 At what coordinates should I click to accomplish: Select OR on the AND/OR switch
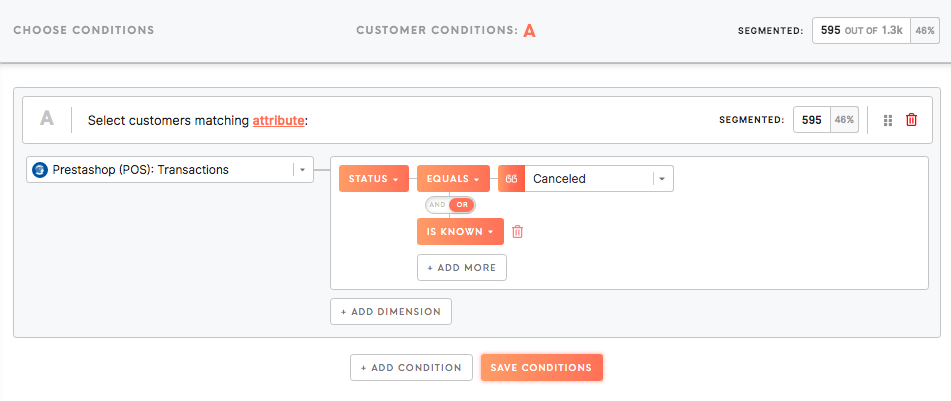[x=462, y=205]
